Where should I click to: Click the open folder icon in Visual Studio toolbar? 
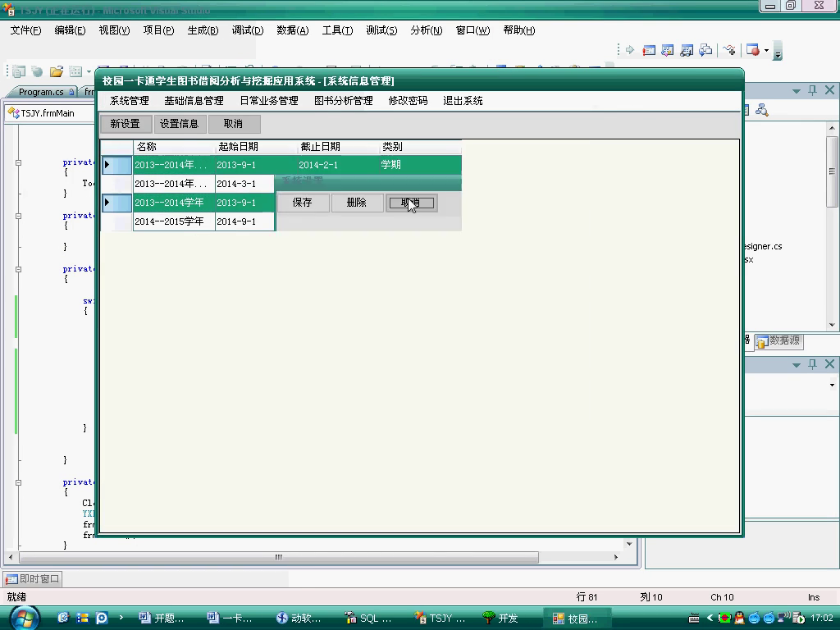tap(57, 71)
